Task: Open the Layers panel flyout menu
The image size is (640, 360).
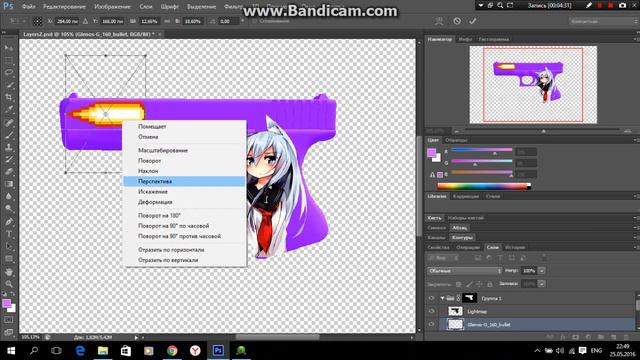Action: coord(636,247)
